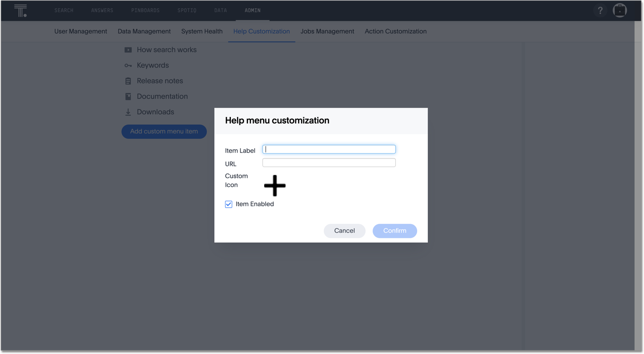Confirm the help menu customization
Image resolution: width=644 pixels, height=354 pixels.
pos(395,231)
